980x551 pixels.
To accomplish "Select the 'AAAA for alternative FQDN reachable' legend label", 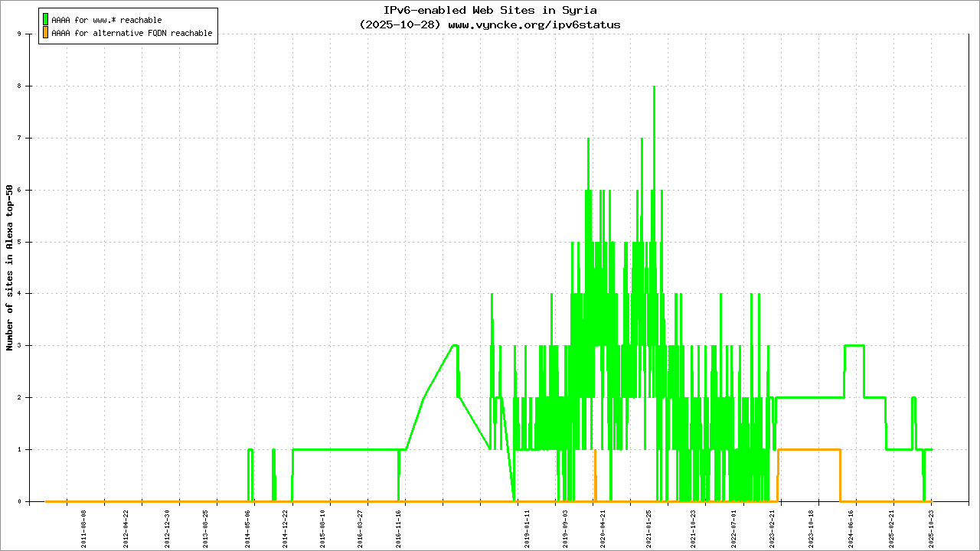I will pos(132,34).
